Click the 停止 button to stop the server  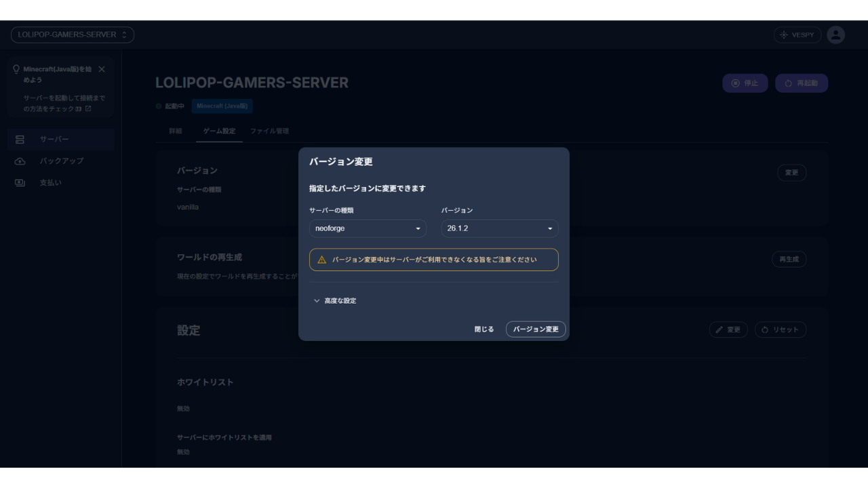coord(745,83)
